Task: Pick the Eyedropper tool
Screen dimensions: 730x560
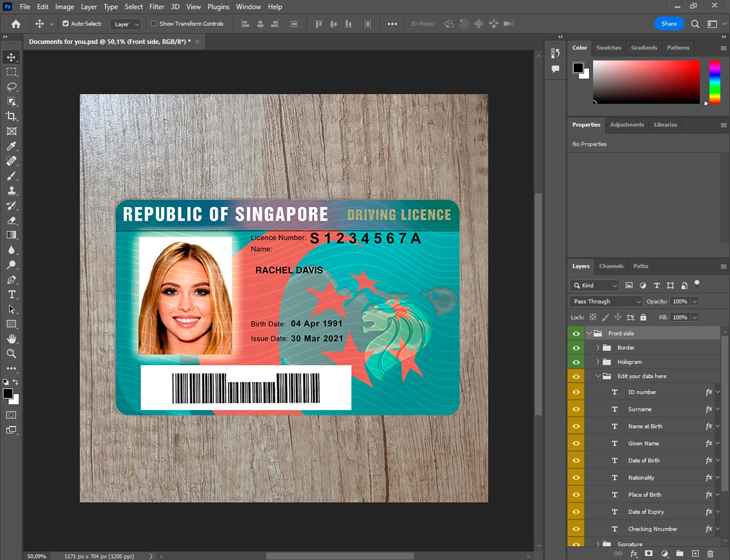Action: pos(12,146)
